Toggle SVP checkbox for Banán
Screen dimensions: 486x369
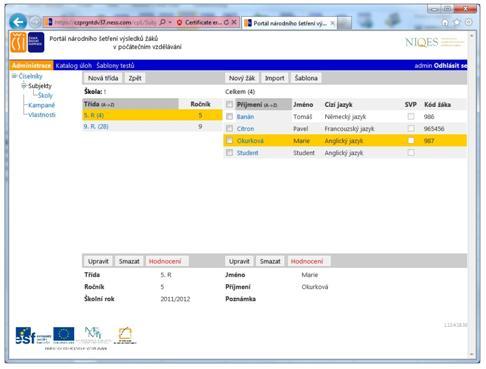click(411, 116)
